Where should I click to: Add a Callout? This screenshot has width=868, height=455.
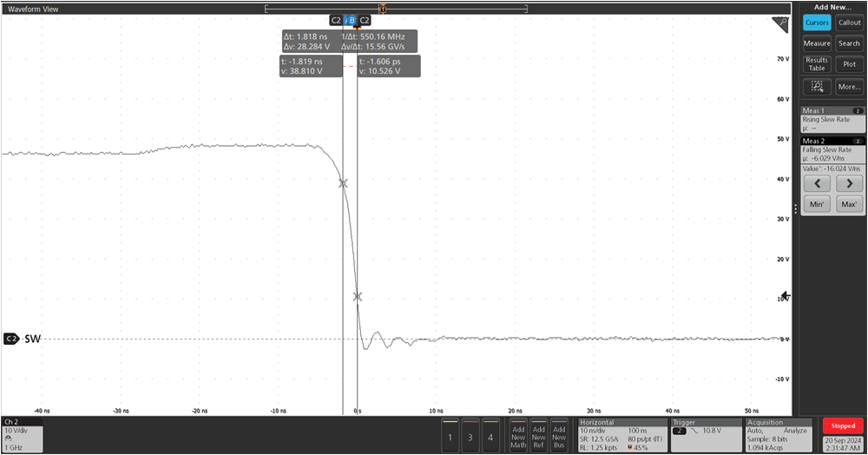849,23
